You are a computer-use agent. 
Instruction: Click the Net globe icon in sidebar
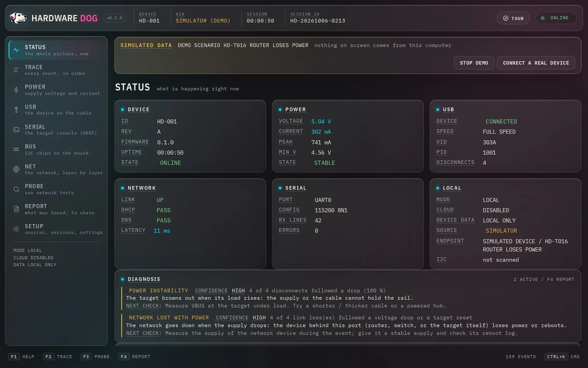click(x=16, y=169)
